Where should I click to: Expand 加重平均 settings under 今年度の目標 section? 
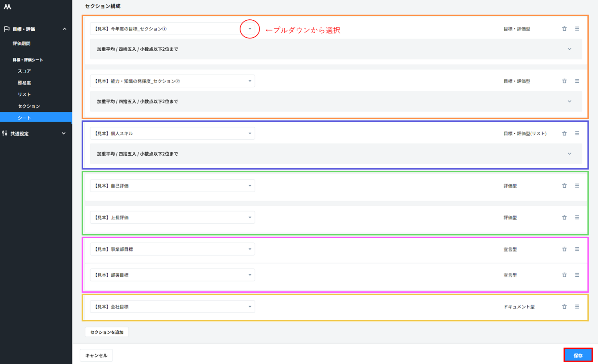569,49
